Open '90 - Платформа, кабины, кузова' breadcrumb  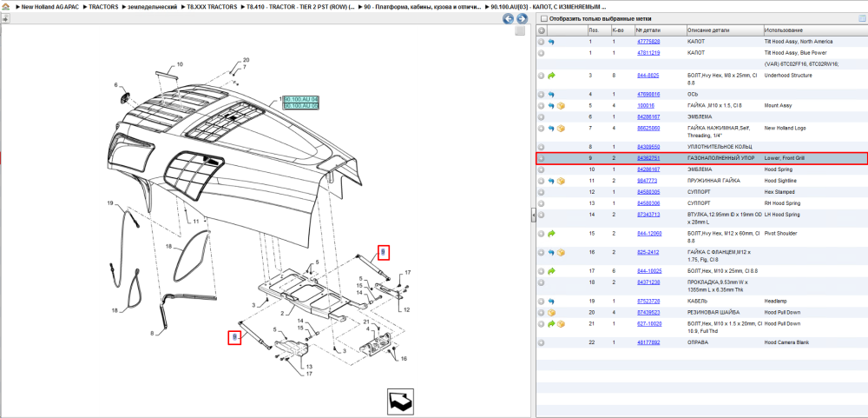pos(423,7)
